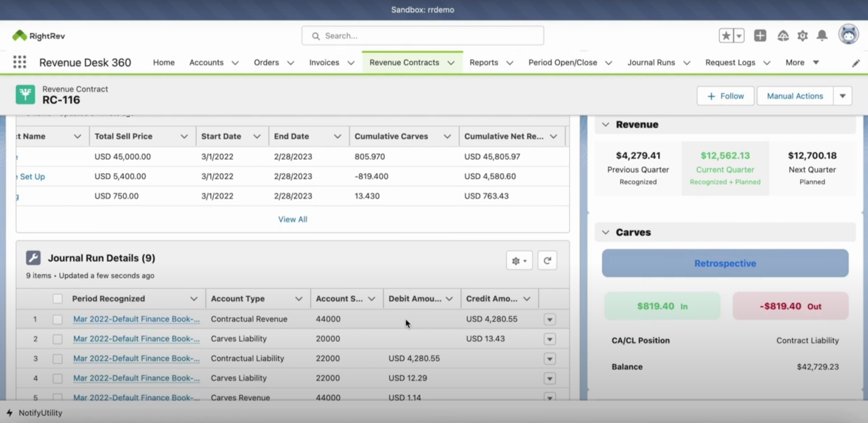Open Total Sell Price column menu
Screen dimensions: 868x423
tap(184, 136)
